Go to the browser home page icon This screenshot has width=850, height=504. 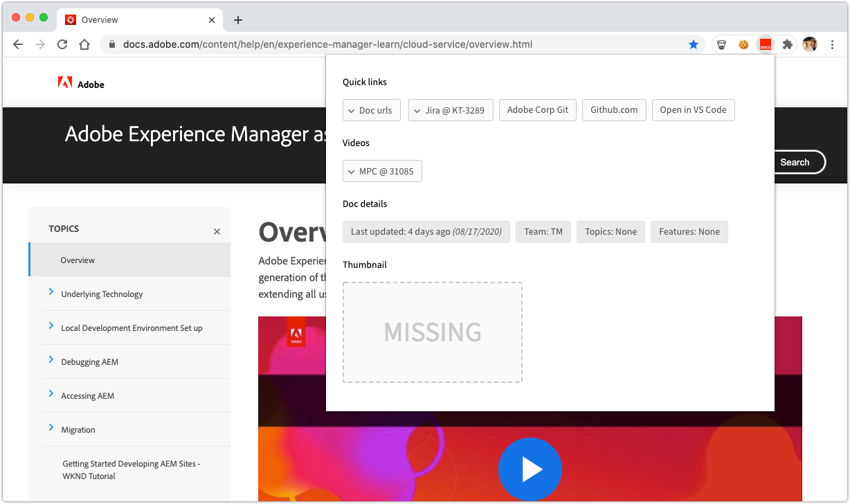click(x=84, y=44)
